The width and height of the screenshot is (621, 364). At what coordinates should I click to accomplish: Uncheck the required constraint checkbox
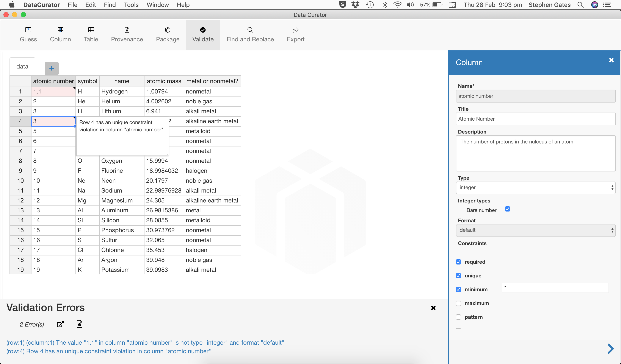point(458,262)
